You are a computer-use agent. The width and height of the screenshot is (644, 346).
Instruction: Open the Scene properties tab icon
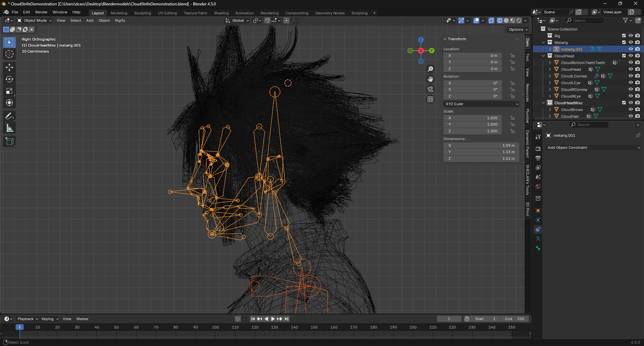click(538, 177)
